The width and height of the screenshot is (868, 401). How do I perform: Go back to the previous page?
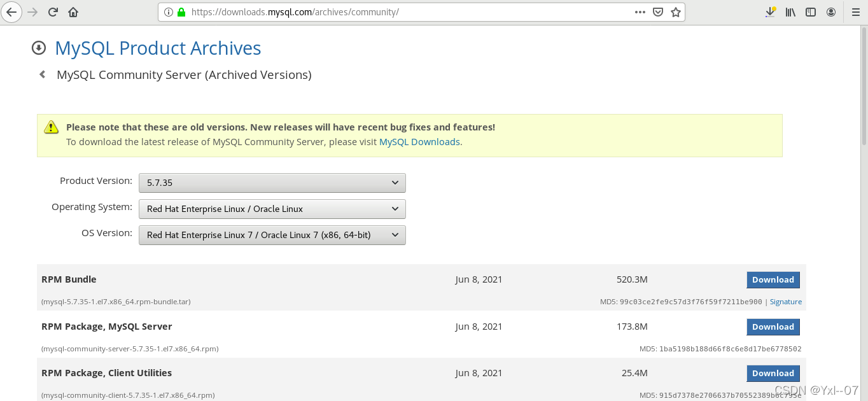tap(11, 12)
